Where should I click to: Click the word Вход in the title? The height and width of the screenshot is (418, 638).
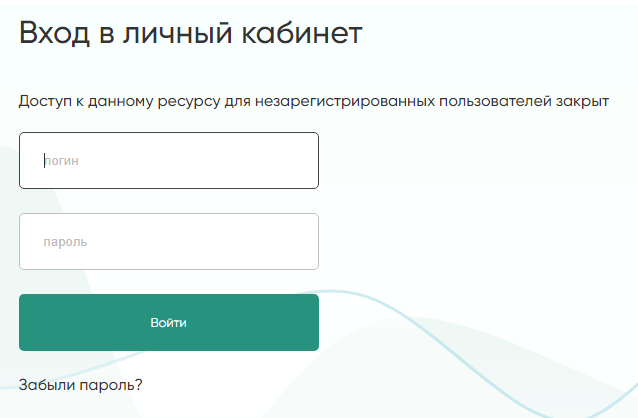tap(53, 33)
